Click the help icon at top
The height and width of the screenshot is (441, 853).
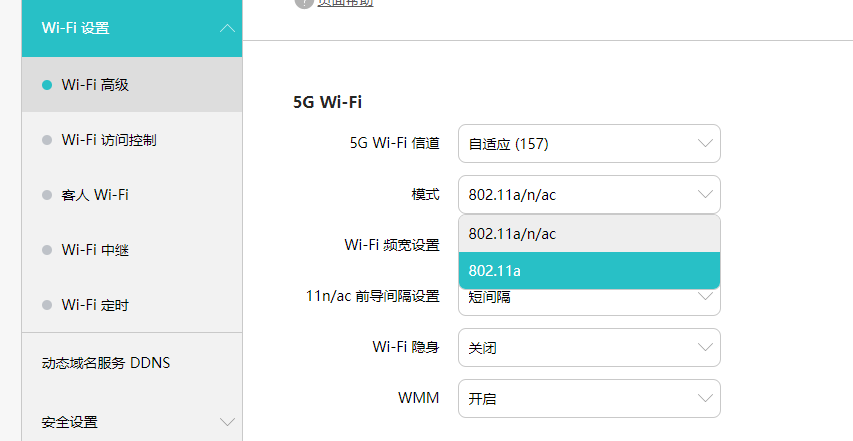[301, 3]
